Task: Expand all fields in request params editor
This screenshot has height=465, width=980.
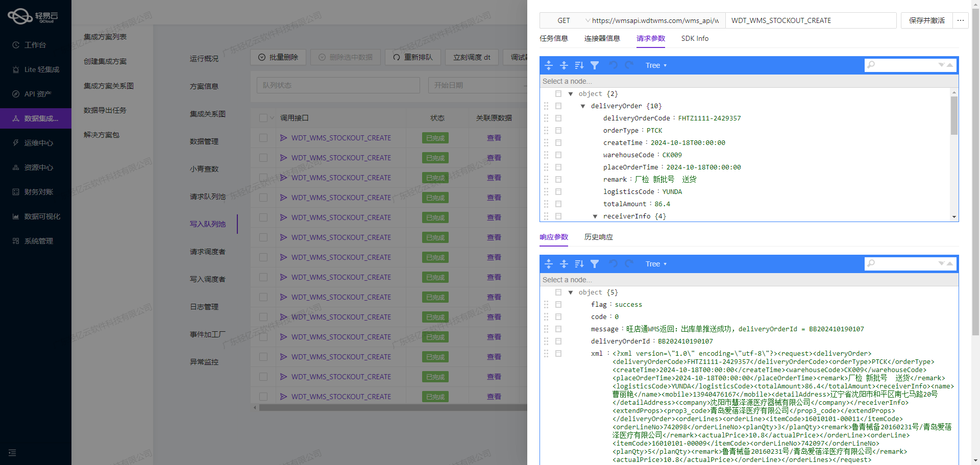Action: click(x=549, y=65)
